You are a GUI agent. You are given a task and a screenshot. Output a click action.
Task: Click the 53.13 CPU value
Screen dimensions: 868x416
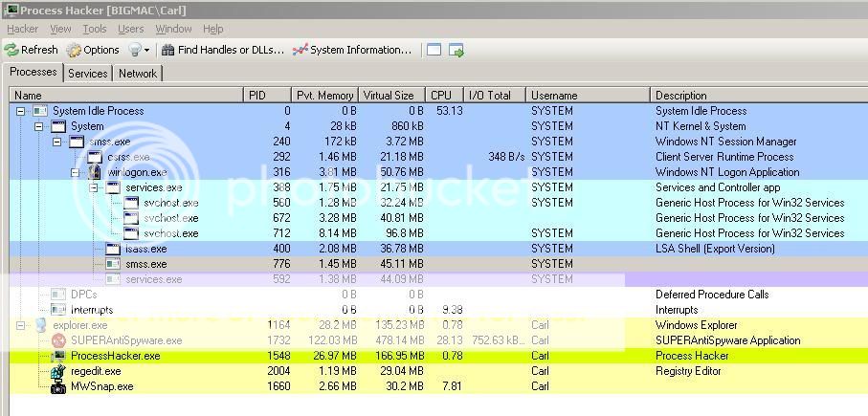click(450, 111)
